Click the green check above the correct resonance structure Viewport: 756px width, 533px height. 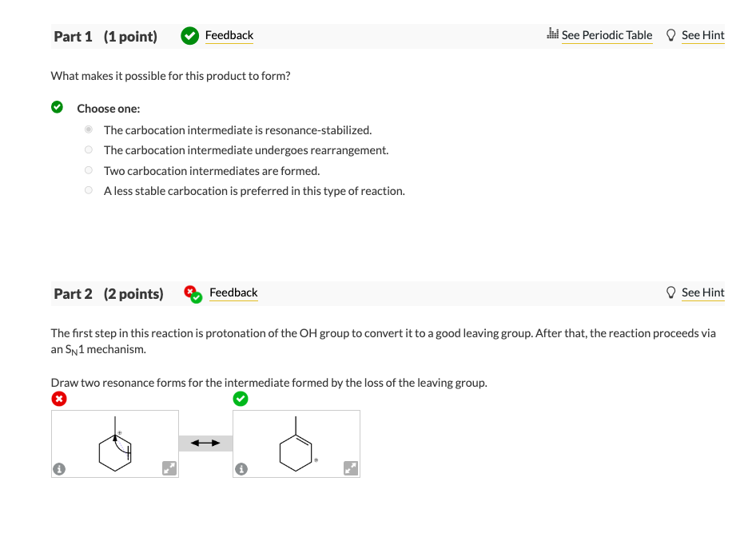click(x=241, y=398)
